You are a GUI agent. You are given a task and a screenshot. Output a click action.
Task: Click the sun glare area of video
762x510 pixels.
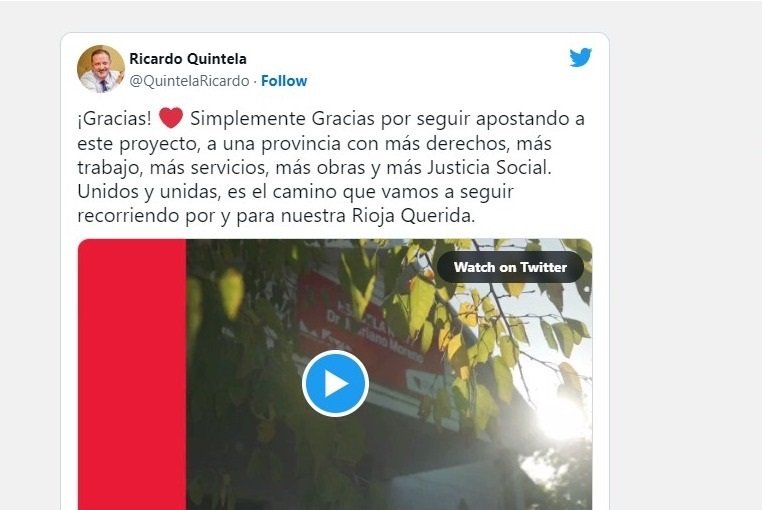[x=561, y=413]
